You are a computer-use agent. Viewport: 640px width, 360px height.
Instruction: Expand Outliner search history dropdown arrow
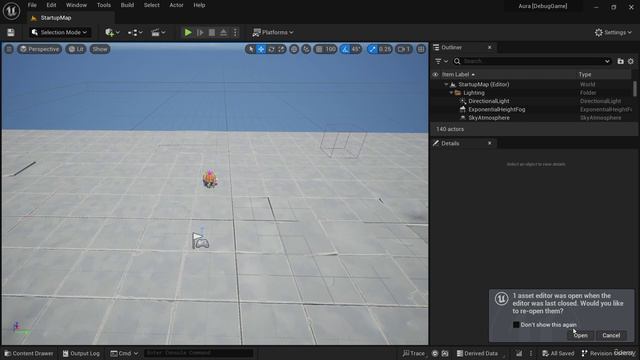tap(607, 61)
